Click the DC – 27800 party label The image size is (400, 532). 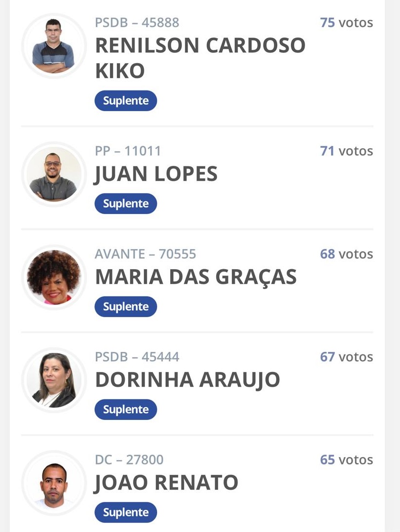[x=129, y=460]
